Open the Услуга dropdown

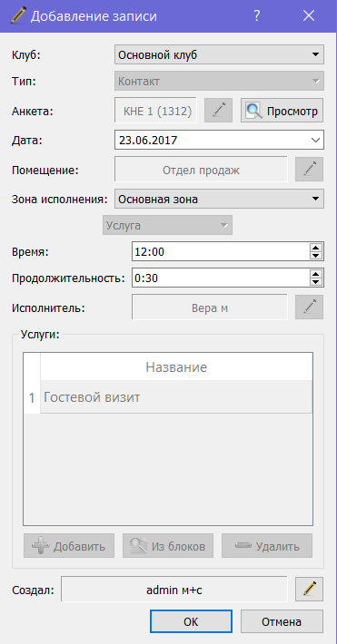[x=167, y=225]
